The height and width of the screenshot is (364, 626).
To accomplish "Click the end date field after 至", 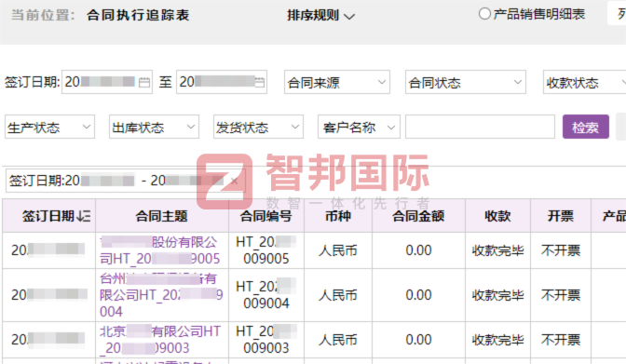I will point(222,82).
